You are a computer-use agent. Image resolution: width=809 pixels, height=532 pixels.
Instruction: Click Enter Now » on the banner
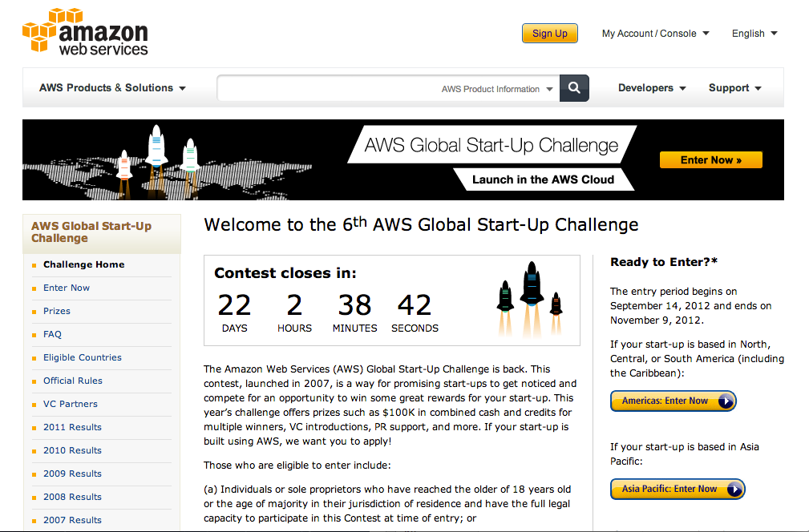pos(711,159)
